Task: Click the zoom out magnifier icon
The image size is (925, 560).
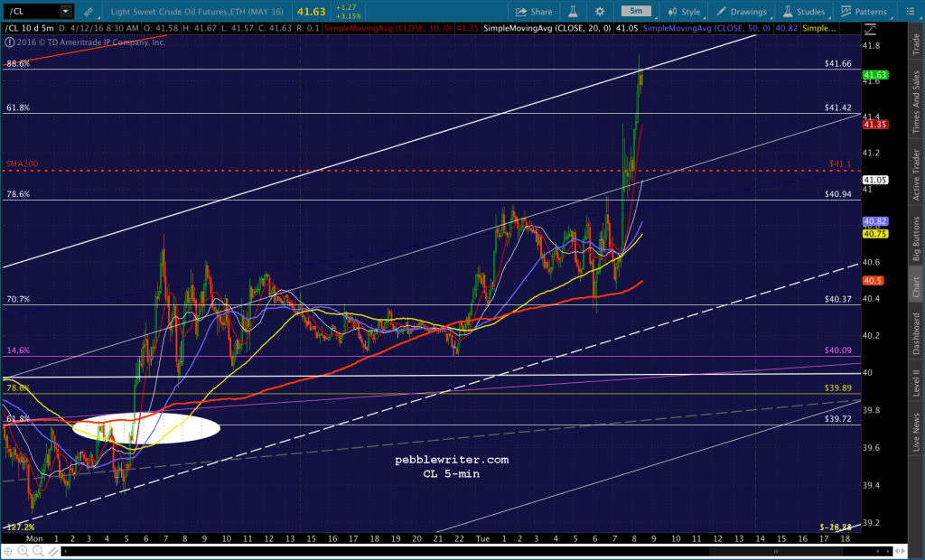Action: (x=38, y=551)
